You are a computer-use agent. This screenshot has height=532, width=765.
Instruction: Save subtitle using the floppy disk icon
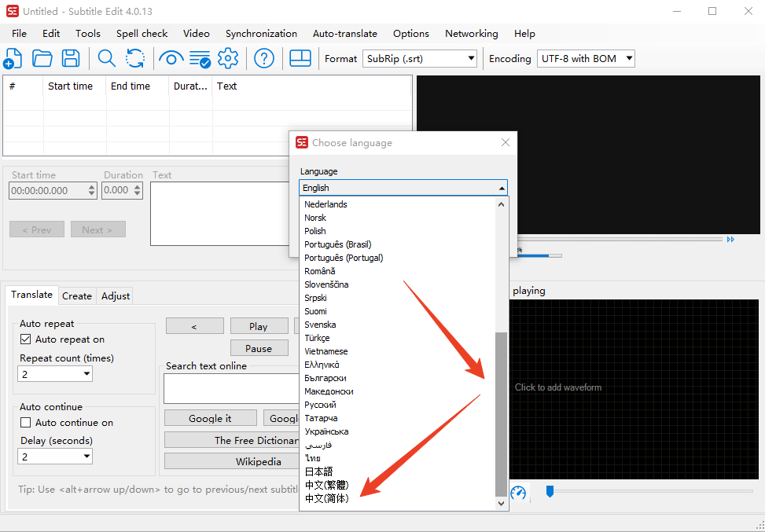coord(71,58)
